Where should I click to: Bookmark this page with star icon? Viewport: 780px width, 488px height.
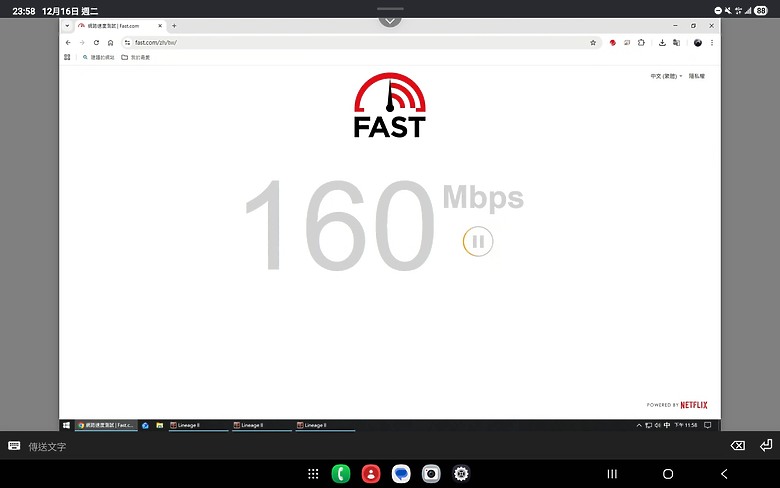[x=593, y=43]
